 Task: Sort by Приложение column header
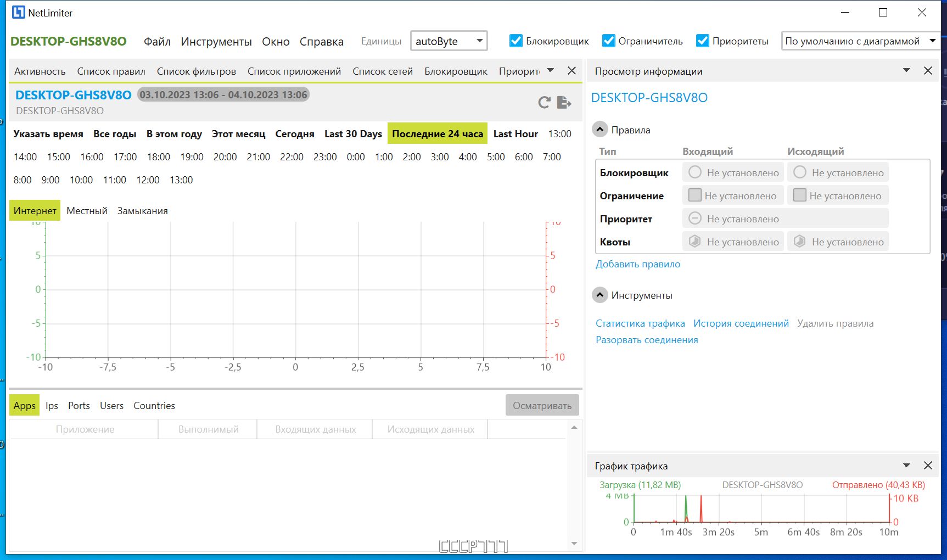pyautogui.click(x=85, y=429)
